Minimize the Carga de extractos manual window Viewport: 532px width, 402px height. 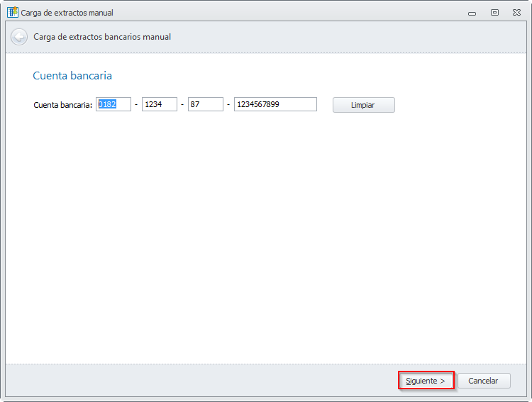472,13
